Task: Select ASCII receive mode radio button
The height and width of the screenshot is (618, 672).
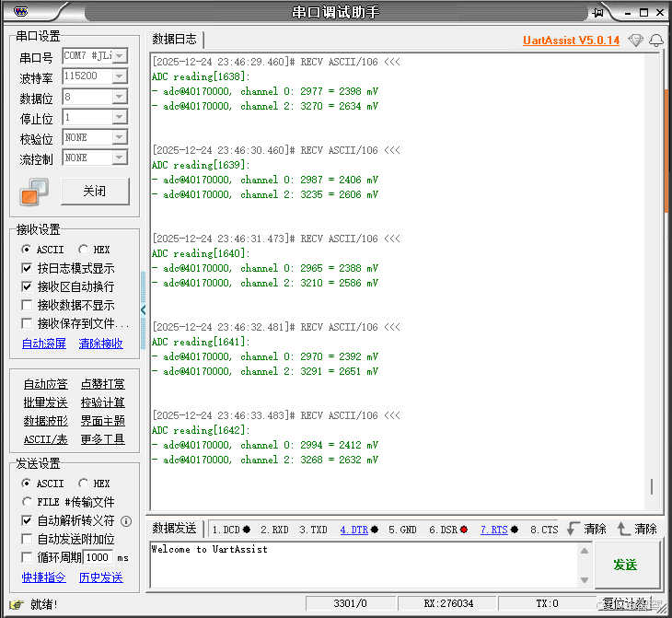Action: (x=26, y=250)
